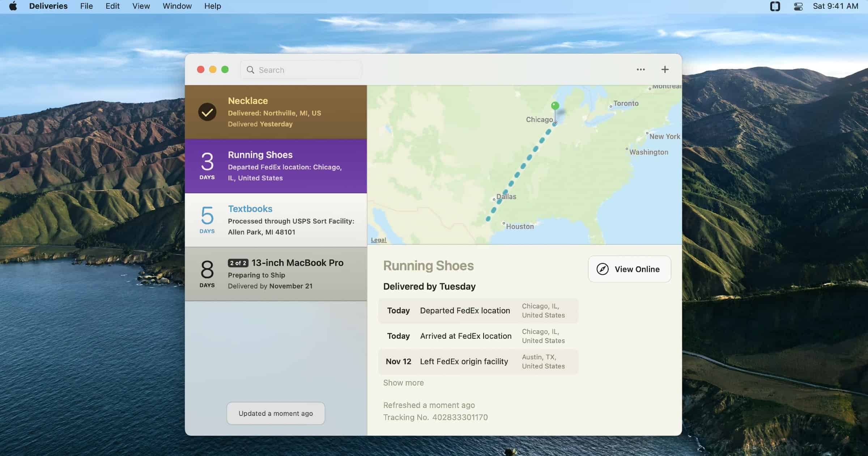Open the View menu
Screen dimensions: 868x456
(141, 6)
